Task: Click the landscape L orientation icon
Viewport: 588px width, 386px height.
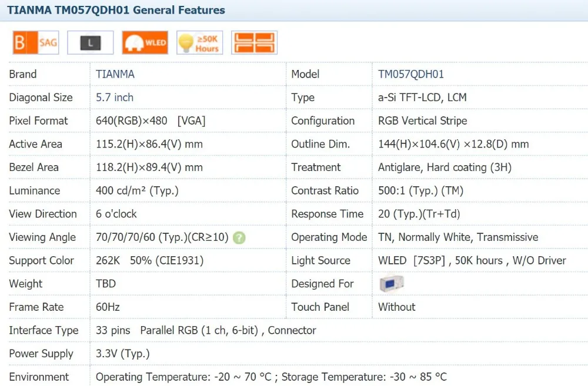Action: pyautogui.click(x=91, y=42)
